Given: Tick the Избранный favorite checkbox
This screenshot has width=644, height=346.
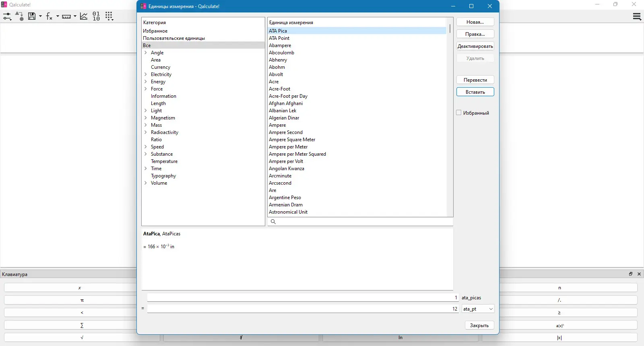Looking at the screenshot, I should [x=458, y=113].
